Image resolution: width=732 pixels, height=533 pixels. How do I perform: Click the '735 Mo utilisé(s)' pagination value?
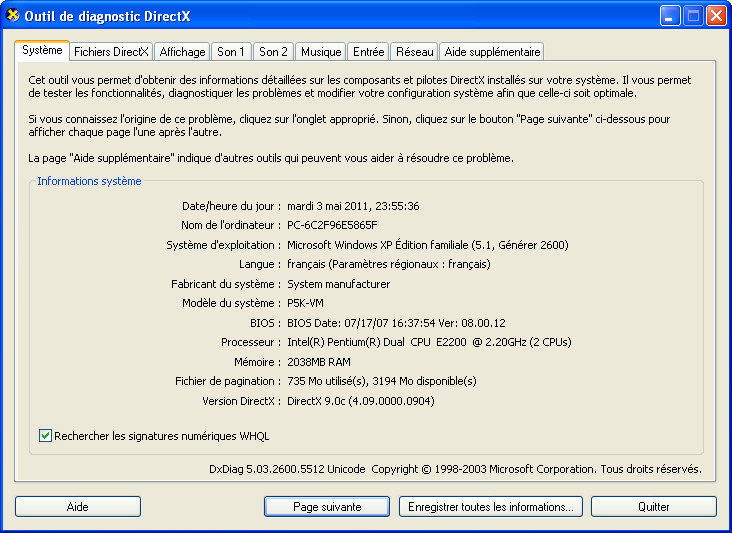point(381,381)
